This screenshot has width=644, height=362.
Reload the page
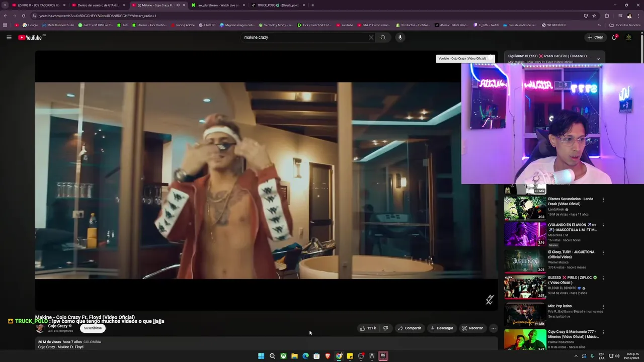(23, 16)
